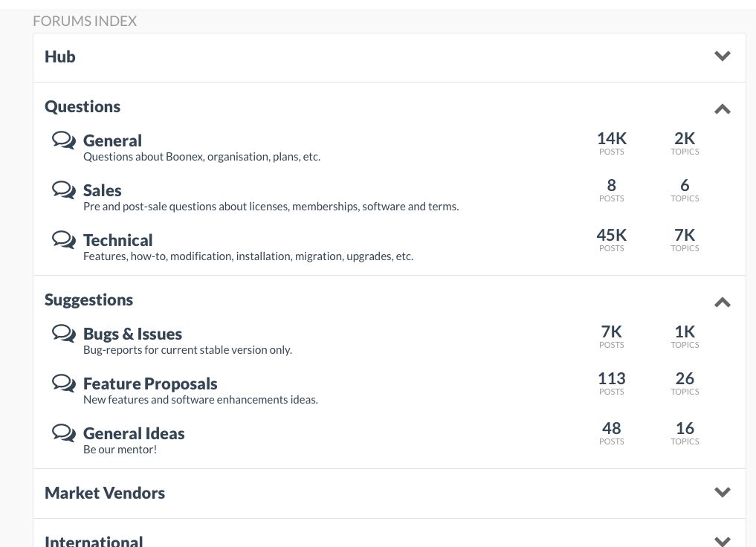Collapse the Questions section chevron

(722, 109)
